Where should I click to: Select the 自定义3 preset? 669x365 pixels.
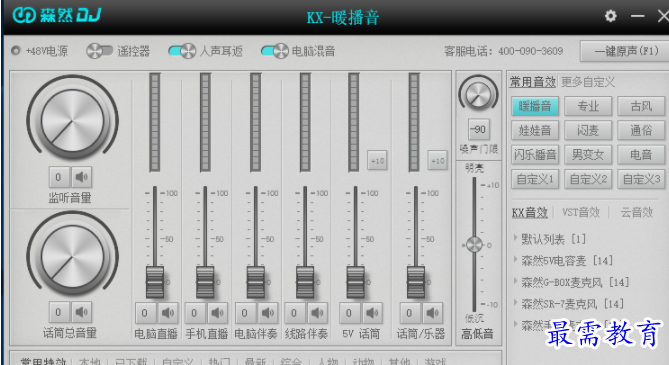(x=641, y=179)
